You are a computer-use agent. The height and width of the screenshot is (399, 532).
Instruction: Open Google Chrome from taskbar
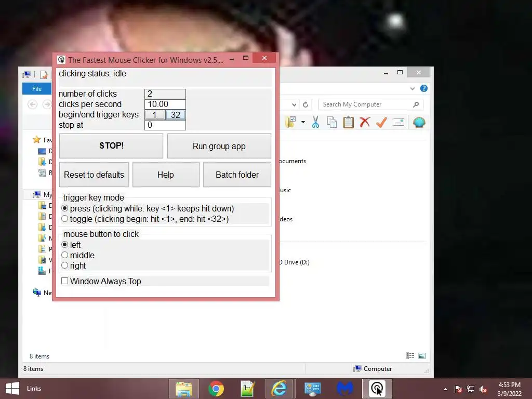point(216,389)
